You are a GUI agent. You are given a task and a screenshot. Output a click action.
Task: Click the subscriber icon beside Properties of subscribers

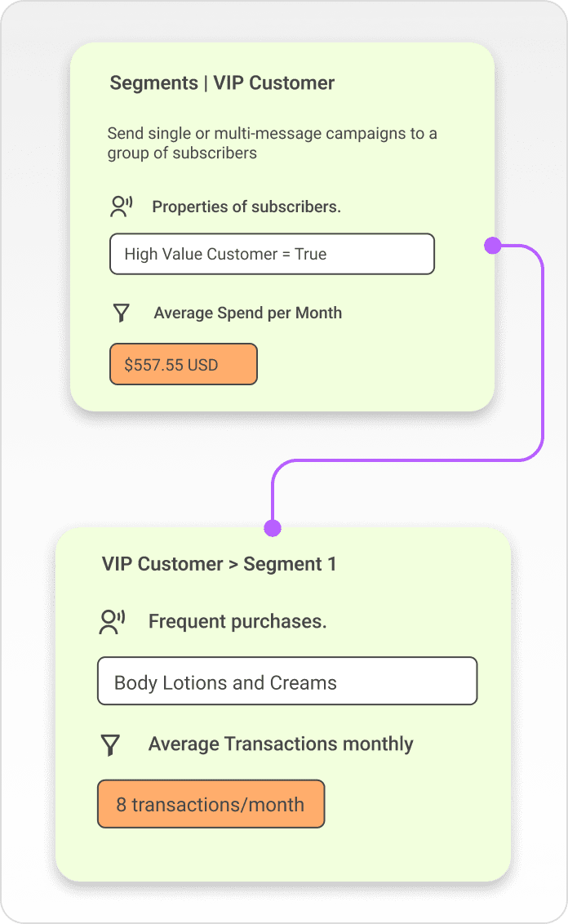click(x=121, y=207)
